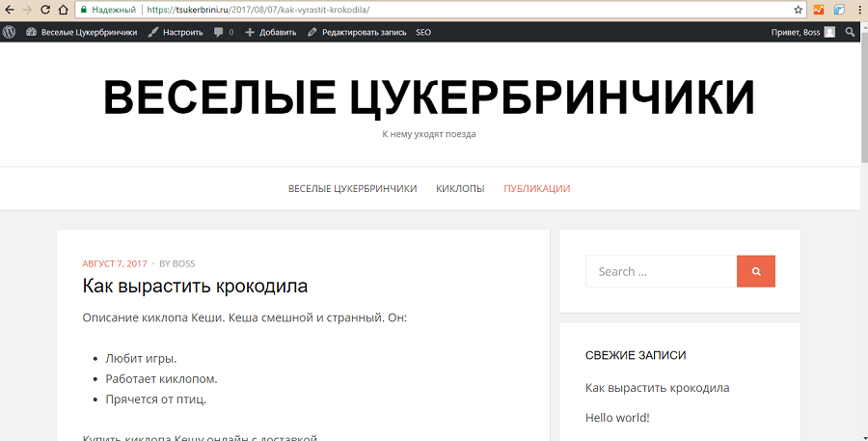Screen dimensions: 868x441
Task: Submit search with the orange button
Action: point(755,271)
